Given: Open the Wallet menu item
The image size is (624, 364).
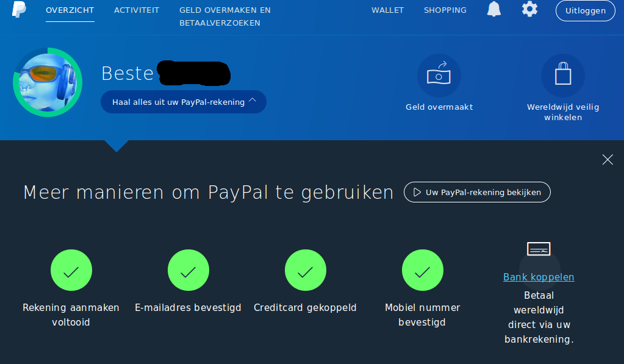Looking at the screenshot, I should [387, 10].
